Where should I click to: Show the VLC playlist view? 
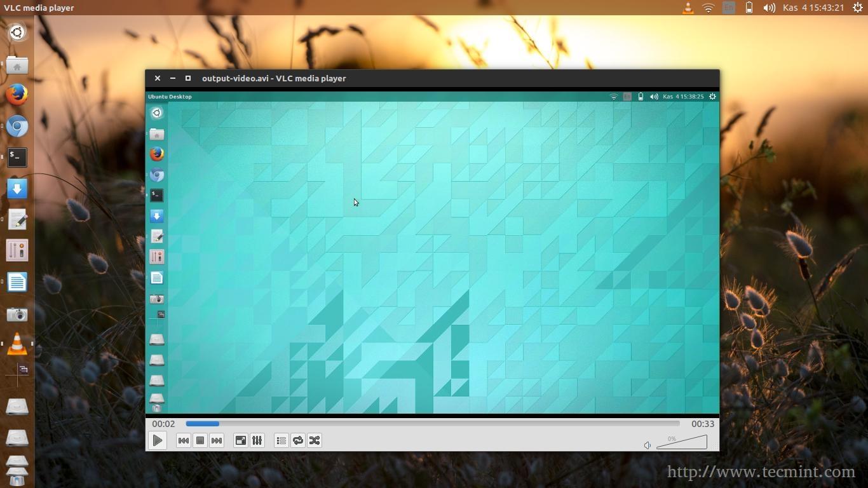(x=281, y=440)
